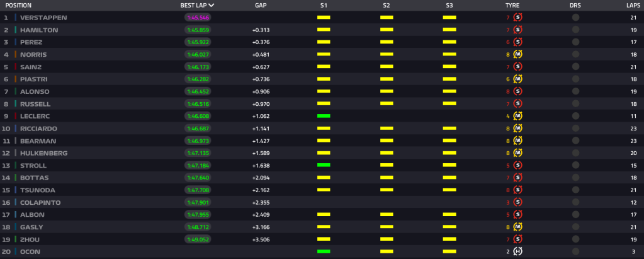The width and height of the screenshot is (644, 259).
Task: Click the Gap column header
Action: (261, 6)
